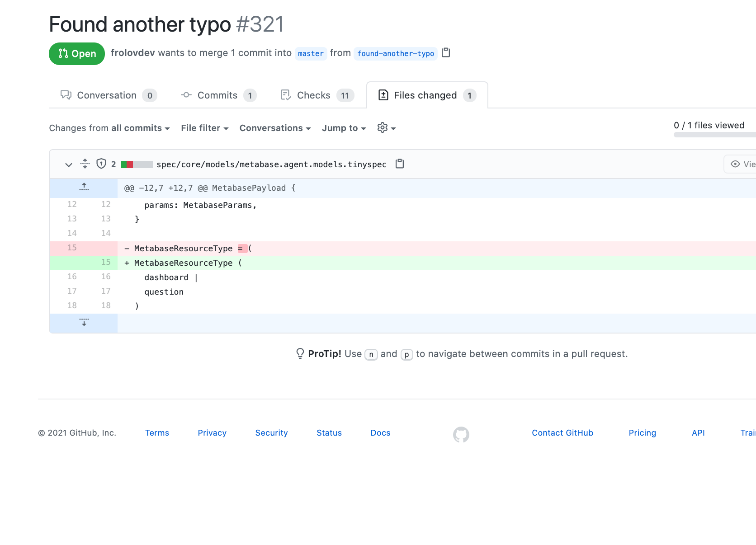
Task: Click the deleted 'MetabaseResourceType = (' line
Action: pos(437,248)
